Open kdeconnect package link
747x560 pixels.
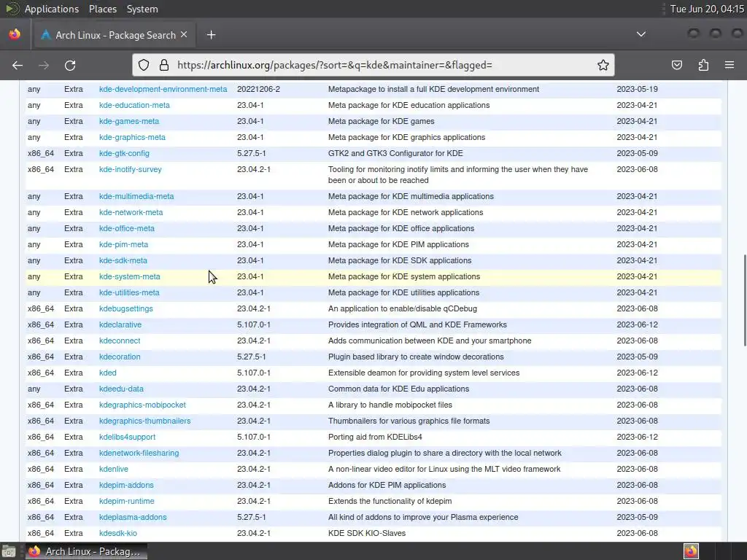tap(120, 341)
